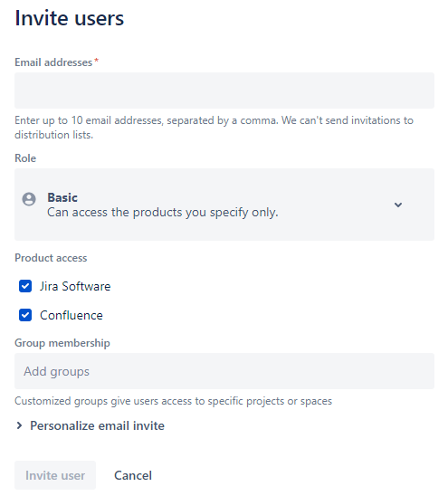Click the Role field label
Viewport: 448px width, 496px height.
25,158
